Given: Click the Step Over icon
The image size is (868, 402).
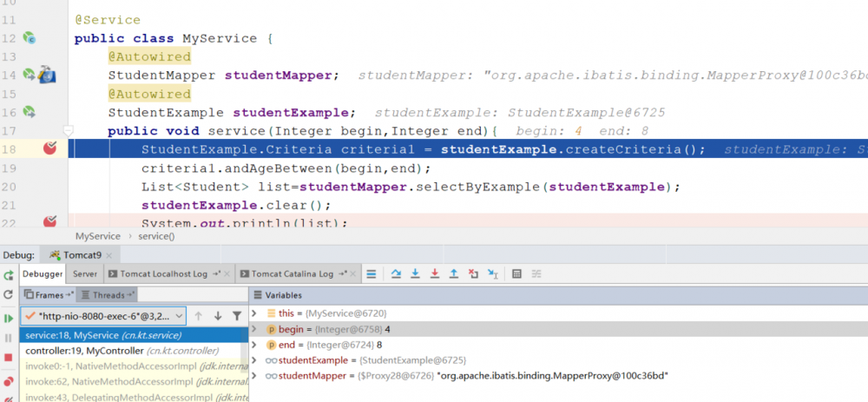Looking at the screenshot, I should click(396, 273).
